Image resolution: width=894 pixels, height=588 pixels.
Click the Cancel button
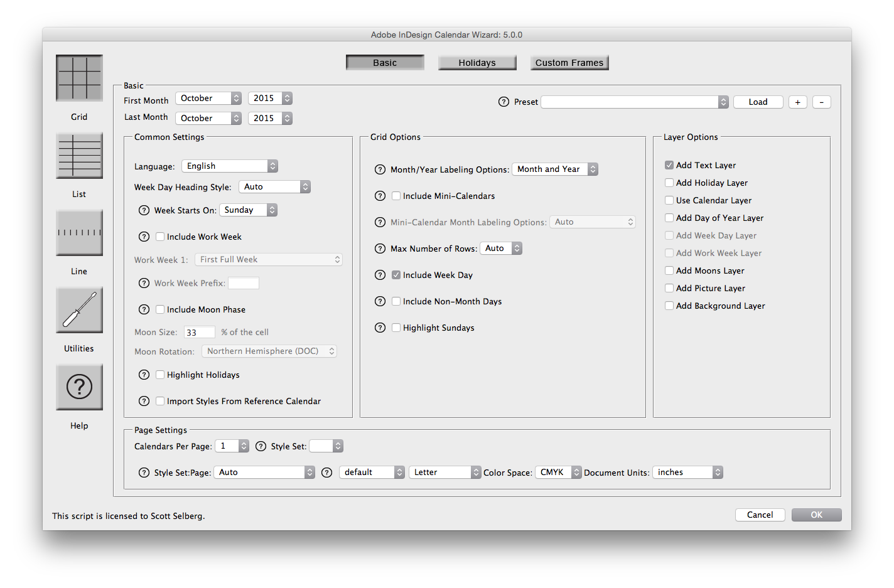click(x=760, y=515)
